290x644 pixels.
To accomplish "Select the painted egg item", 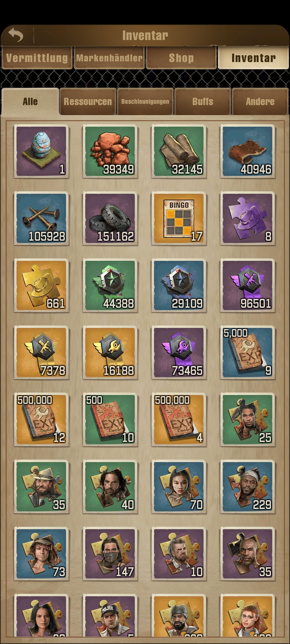I will [x=41, y=151].
